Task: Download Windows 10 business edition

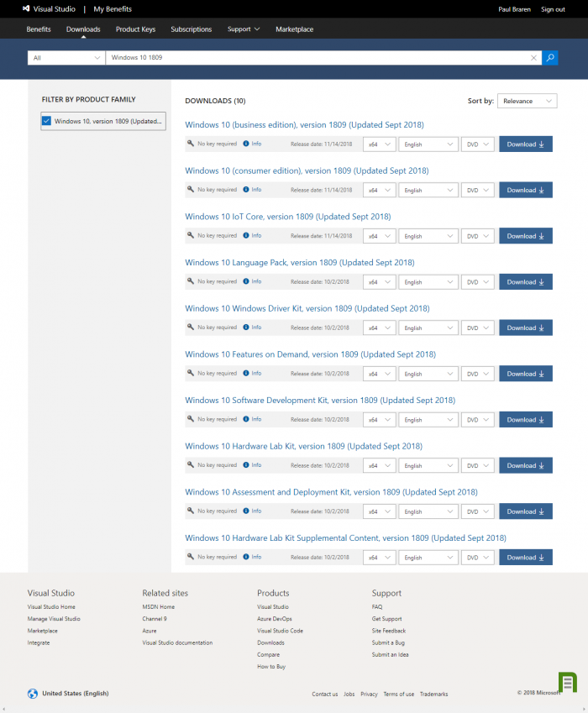Action: [x=526, y=144]
